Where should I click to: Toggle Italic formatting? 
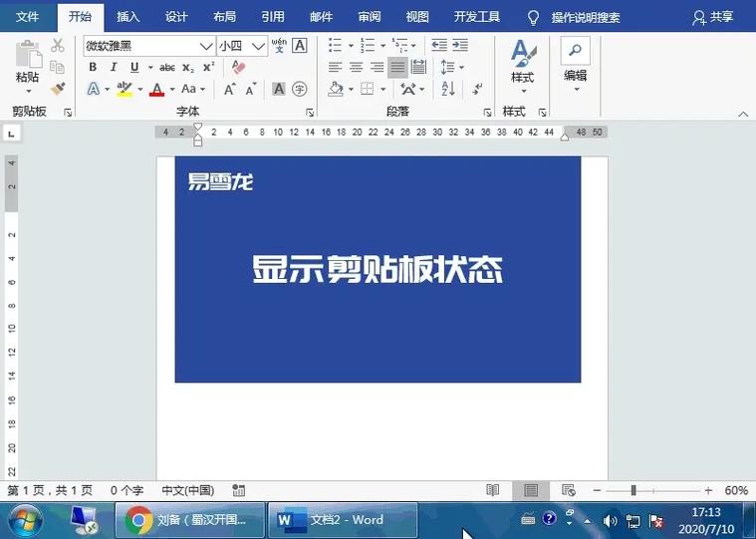[x=114, y=67]
